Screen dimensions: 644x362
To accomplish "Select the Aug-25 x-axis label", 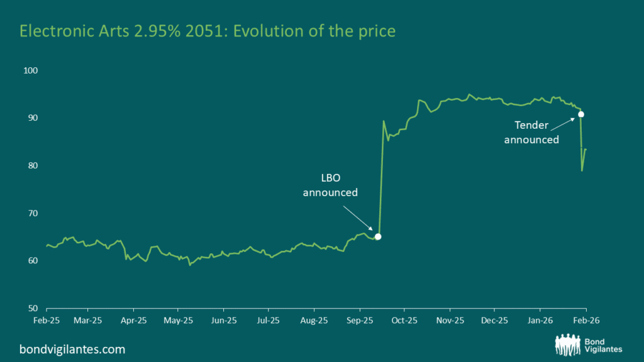I will (314, 320).
